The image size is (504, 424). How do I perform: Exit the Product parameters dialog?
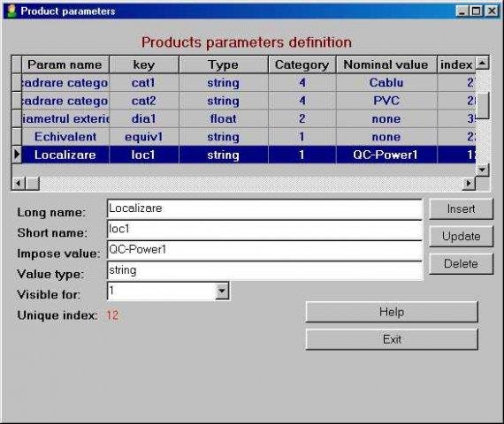tap(392, 339)
